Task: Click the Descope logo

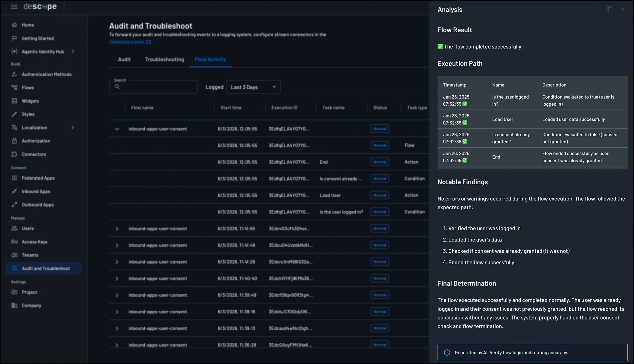Action: click(x=40, y=6)
